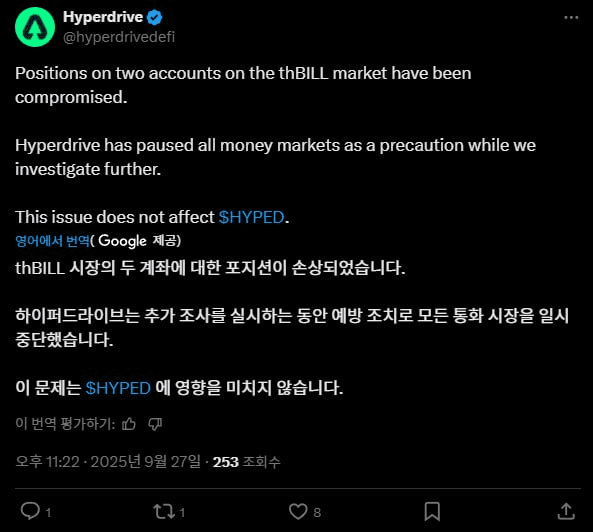Screen dimensions: 593x532
Task: Rate translation with thumbs up
Action: [x=129, y=424]
